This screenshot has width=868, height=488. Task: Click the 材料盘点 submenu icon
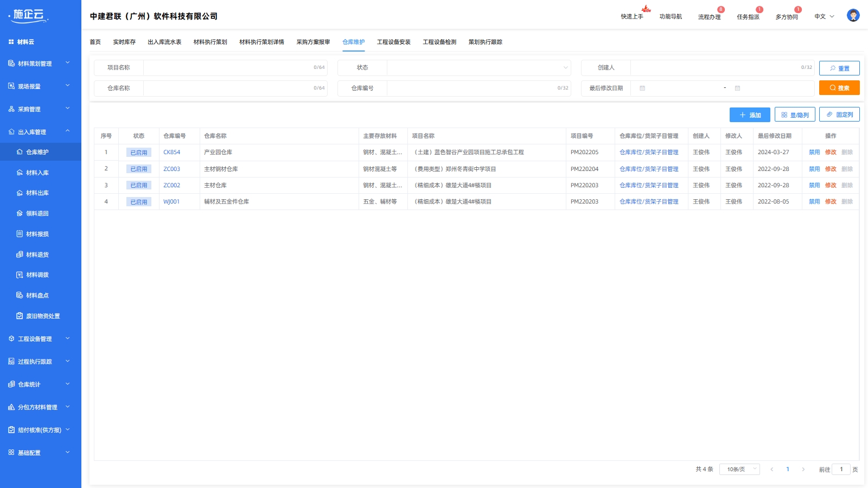[20, 295]
